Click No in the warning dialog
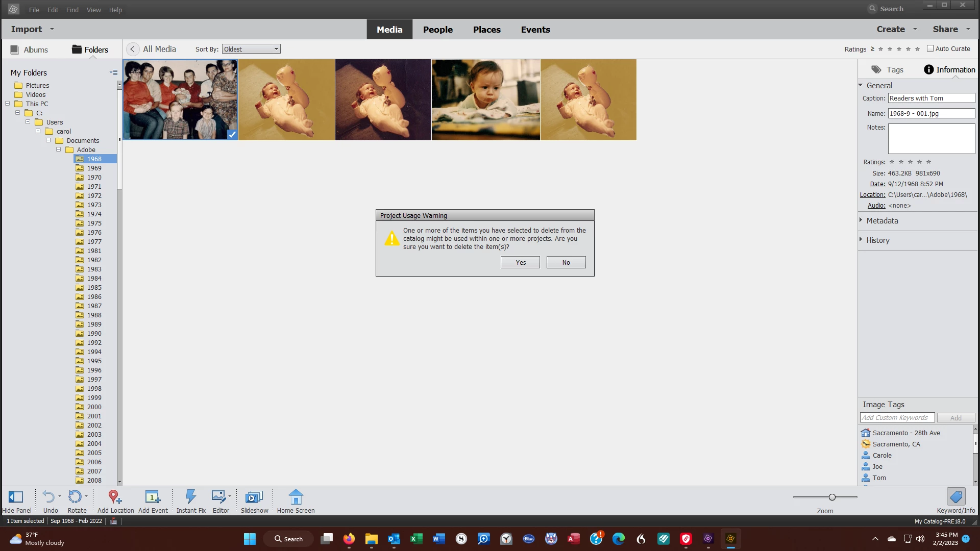This screenshot has height=551, width=980. 566,262
